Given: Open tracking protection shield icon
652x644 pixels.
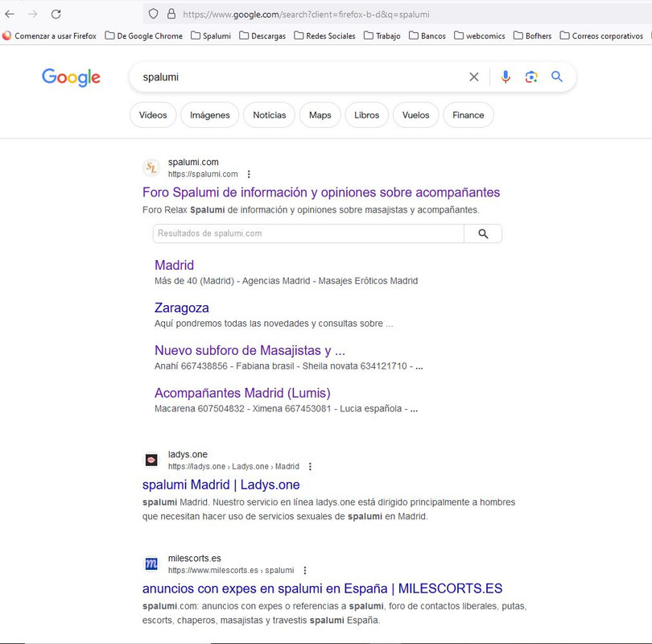Looking at the screenshot, I should [154, 14].
